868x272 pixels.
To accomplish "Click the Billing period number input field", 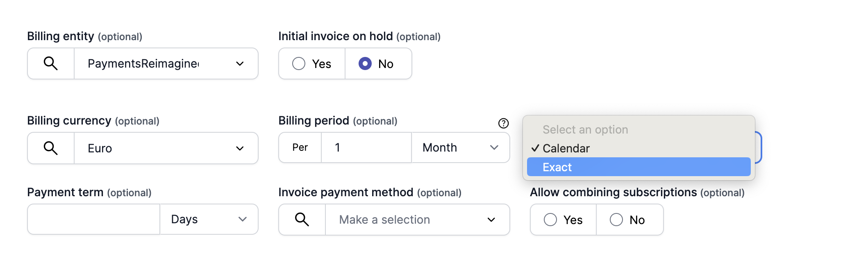I will [x=366, y=147].
